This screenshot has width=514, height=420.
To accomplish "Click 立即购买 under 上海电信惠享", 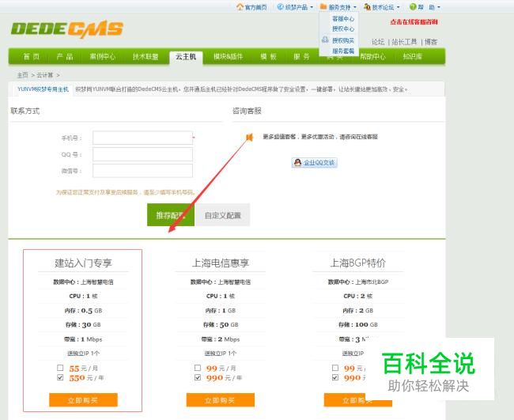I will 221,399.
